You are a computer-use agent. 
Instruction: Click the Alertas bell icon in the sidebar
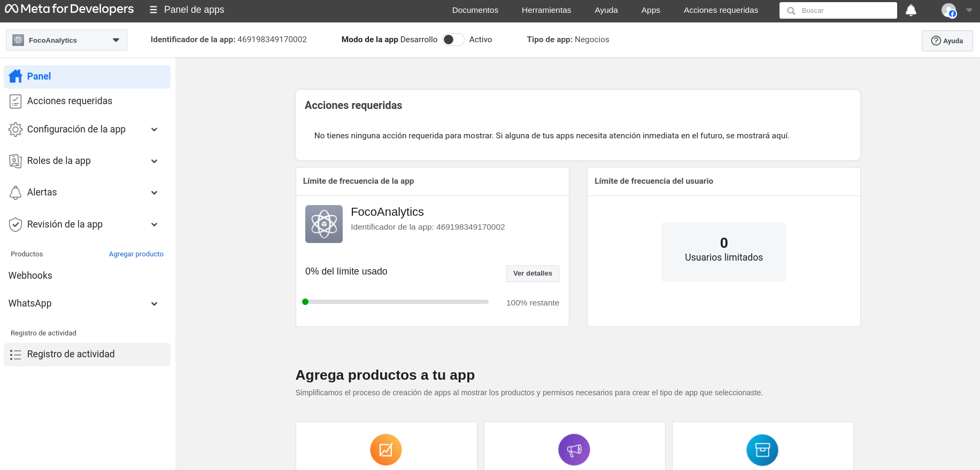coord(16,192)
